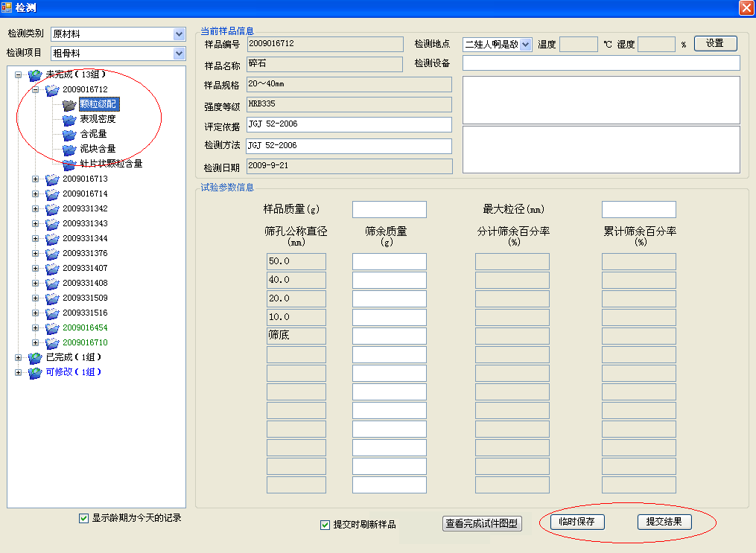Screen dimensions: 756x553
Task: Click the 临时保存 button
Action: tap(577, 522)
